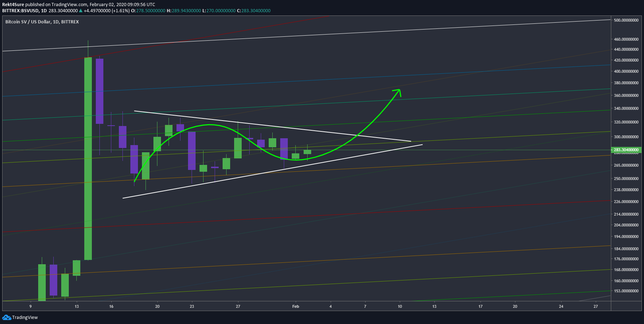
Task: Click the 238.00000000 price axis label
Action: [626, 190]
